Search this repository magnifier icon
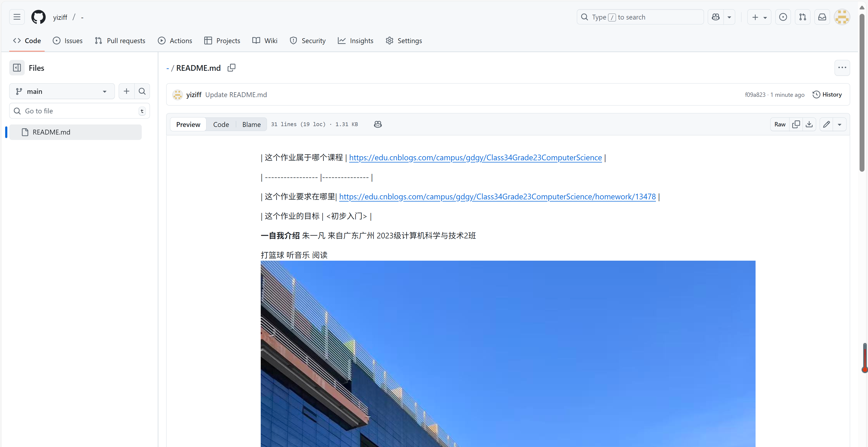The image size is (868, 447). [x=142, y=91]
